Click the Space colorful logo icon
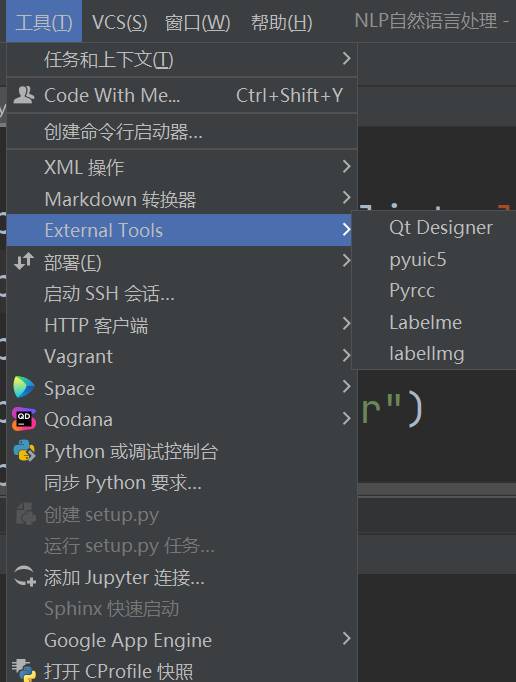Image resolution: width=516 pixels, height=682 pixels. [23, 387]
